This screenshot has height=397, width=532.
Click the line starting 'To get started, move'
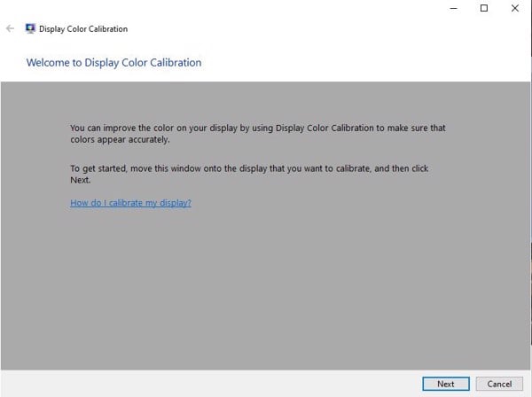[249, 168]
